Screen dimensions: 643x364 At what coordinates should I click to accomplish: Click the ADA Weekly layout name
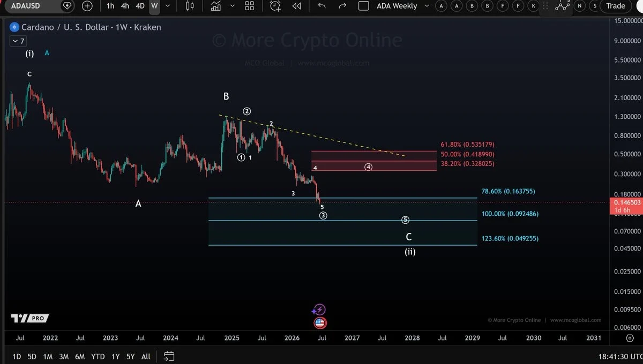pyautogui.click(x=397, y=6)
